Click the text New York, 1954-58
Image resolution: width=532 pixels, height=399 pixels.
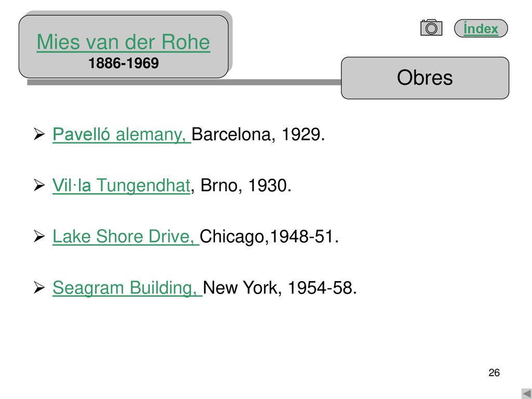click(x=280, y=288)
